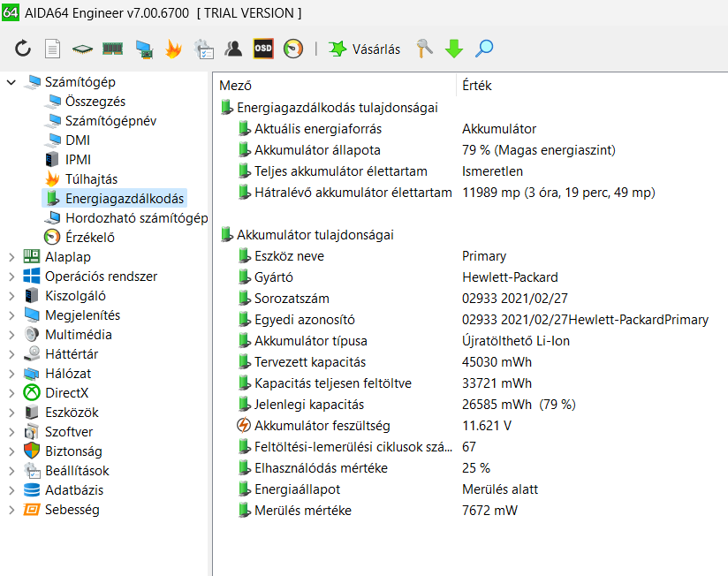Image resolution: width=728 pixels, height=576 pixels.
Task: Click the green RAM module toolbar icon
Action: tap(112, 49)
